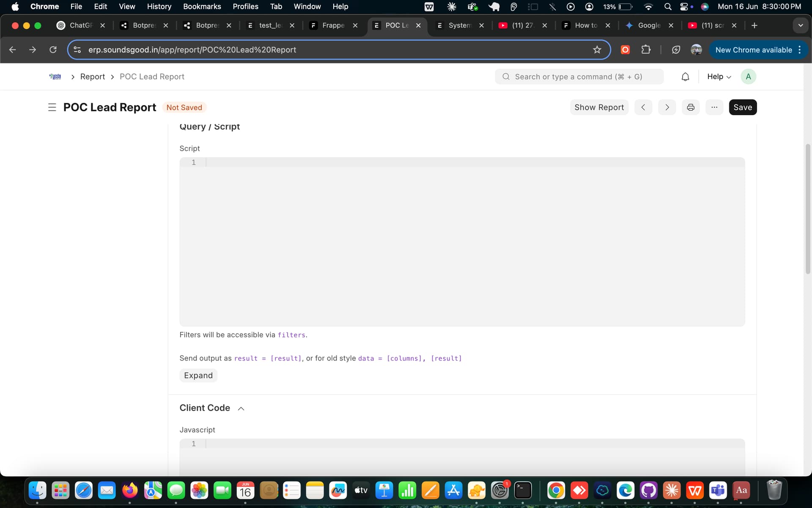Collapse the Client Code section
The height and width of the screenshot is (508, 812).
(x=241, y=409)
